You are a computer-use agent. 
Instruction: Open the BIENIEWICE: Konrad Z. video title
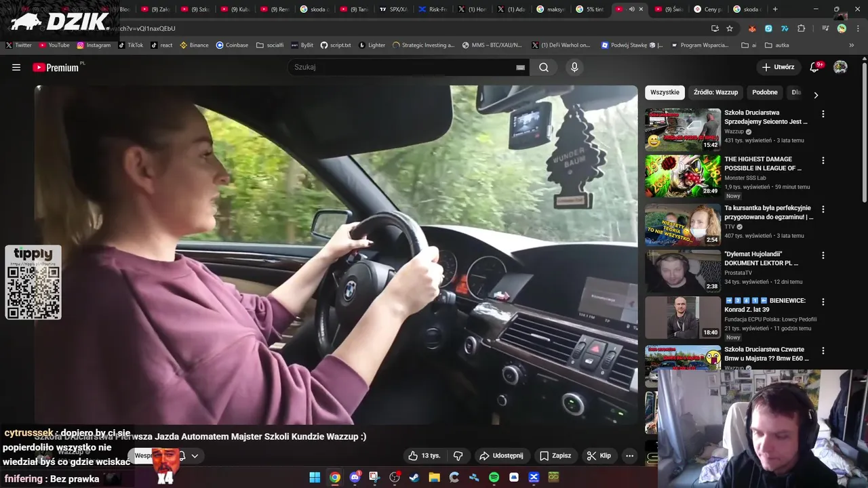765,305
